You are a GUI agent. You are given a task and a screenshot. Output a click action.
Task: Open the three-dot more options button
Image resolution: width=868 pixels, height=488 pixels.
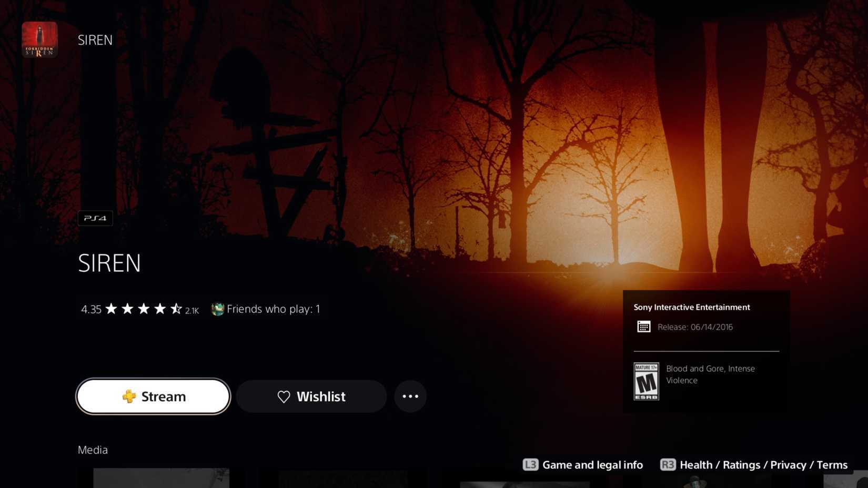pyautogui.click(x=410, y=396)
